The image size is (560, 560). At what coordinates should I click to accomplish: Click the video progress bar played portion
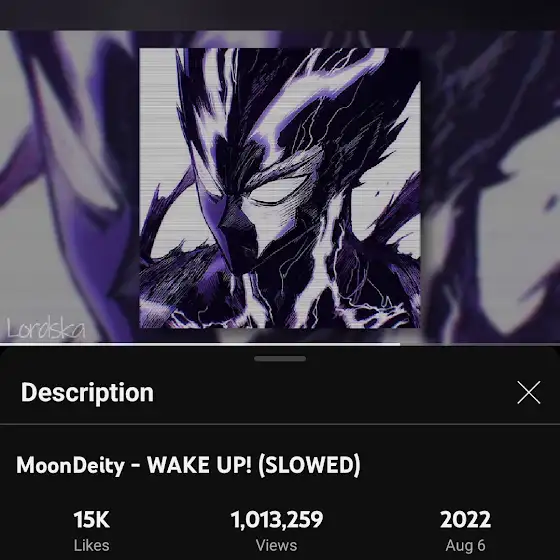click(200, 344)
